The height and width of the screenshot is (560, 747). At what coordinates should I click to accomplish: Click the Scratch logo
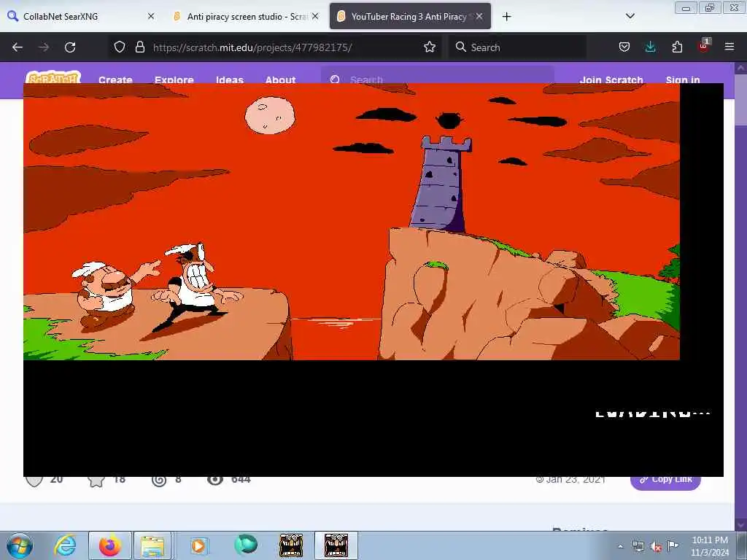click(53, 77)
